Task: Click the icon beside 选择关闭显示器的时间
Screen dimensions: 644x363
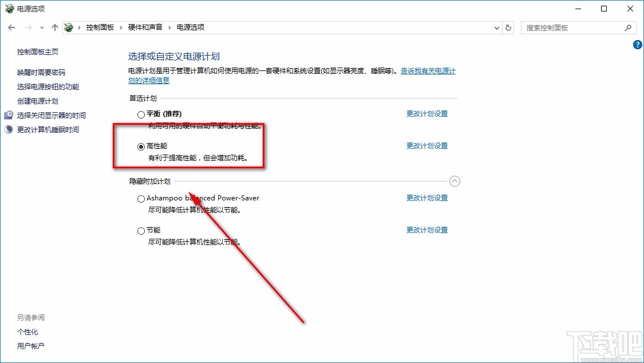Action: 8,115
